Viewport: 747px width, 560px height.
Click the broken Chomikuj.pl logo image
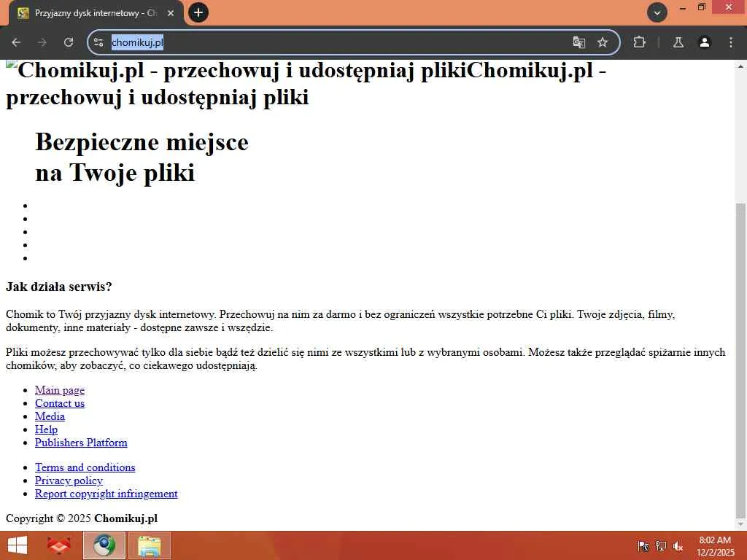pyautogui.click(x=12, y=66)
